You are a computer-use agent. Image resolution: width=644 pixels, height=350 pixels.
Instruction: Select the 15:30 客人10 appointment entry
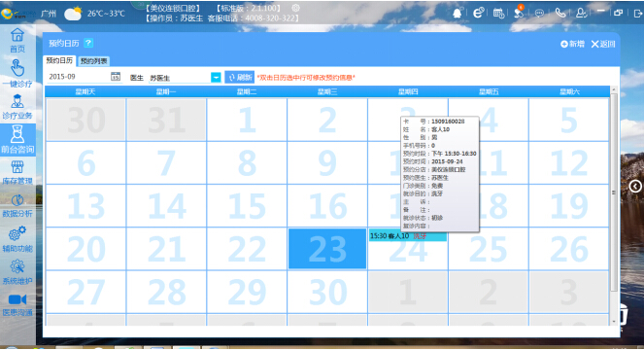pyautogui.click(x=408, y=236)
